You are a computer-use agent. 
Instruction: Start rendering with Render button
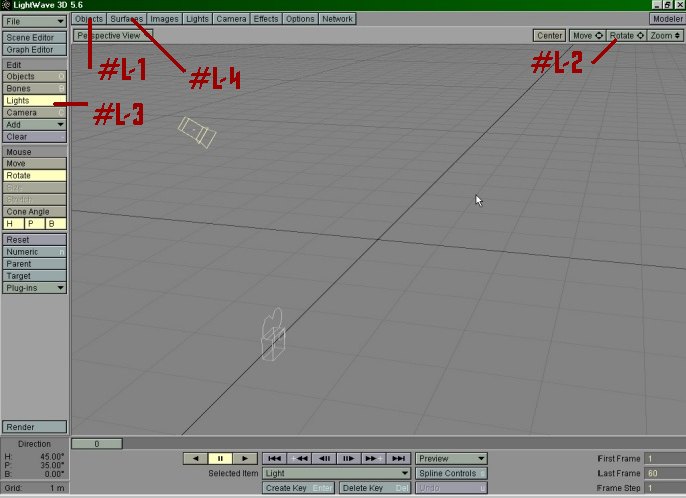35,427
